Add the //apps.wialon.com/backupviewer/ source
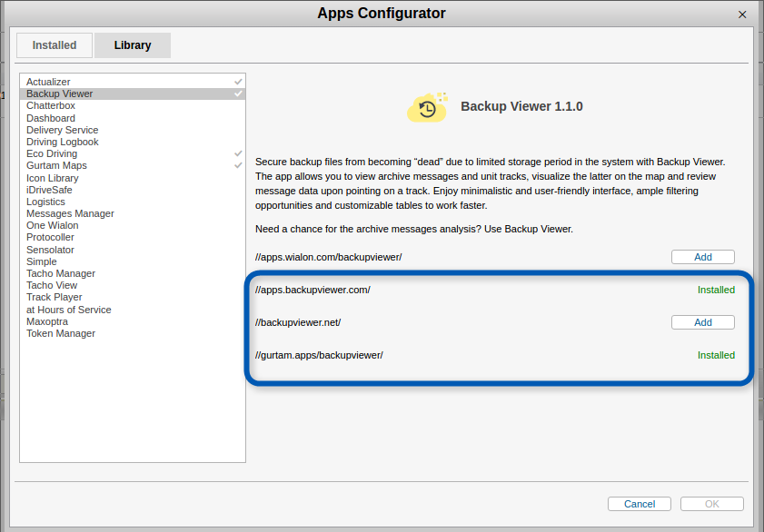Viewport: 764px width, 532px height. click(x=702, y=256)
